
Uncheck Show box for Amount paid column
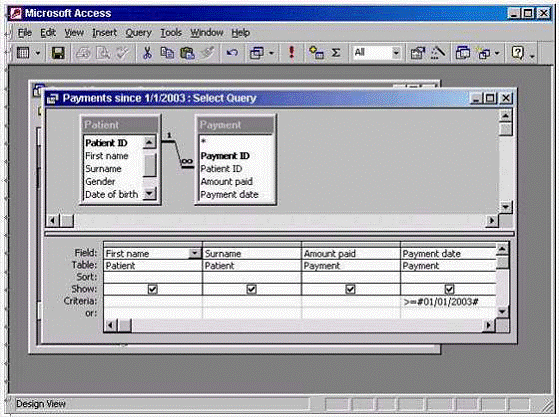(350, 289)
